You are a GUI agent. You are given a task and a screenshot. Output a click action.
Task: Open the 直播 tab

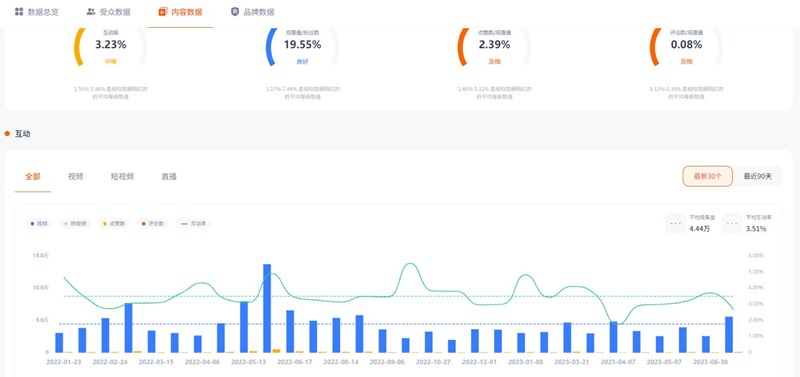click(169, 177)
